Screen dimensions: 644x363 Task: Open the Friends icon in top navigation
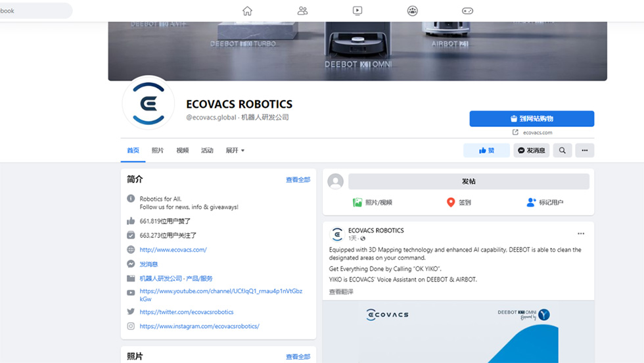(302, 11)
